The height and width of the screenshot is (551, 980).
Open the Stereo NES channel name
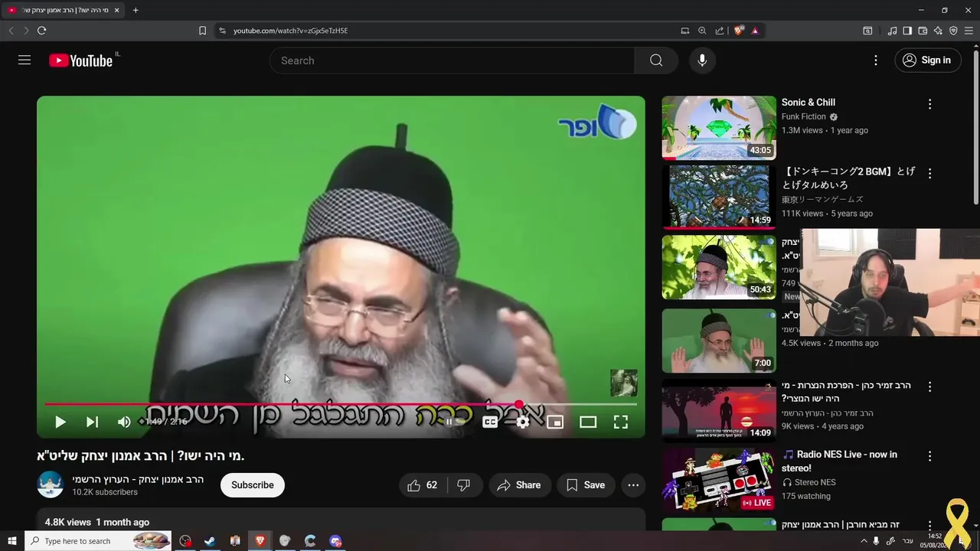tap(815, 483)
